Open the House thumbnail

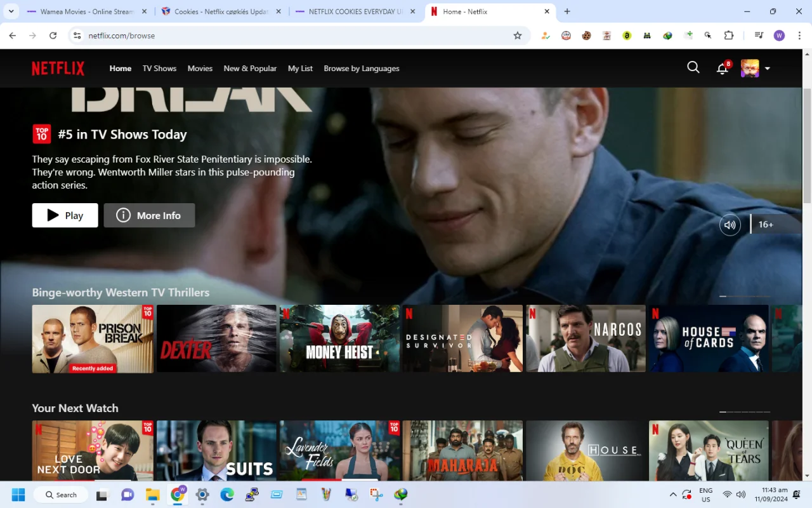point(586,451)
